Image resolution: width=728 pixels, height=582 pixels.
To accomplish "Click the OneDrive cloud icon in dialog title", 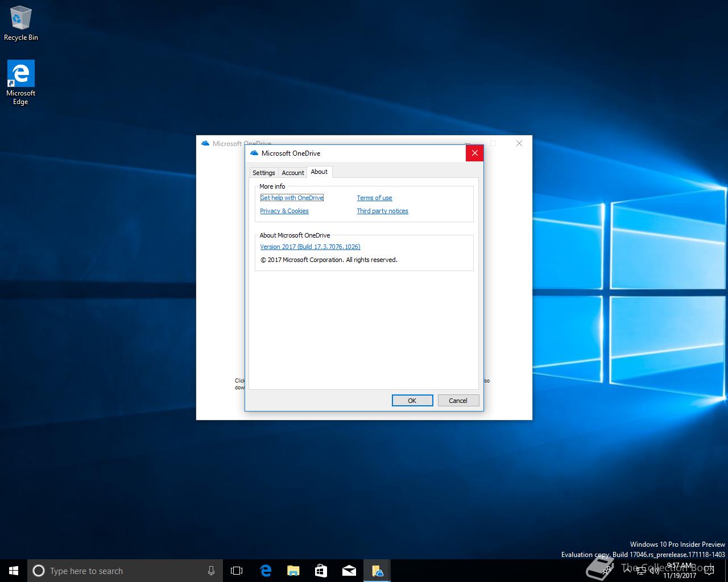I will [x=254, y=153].
